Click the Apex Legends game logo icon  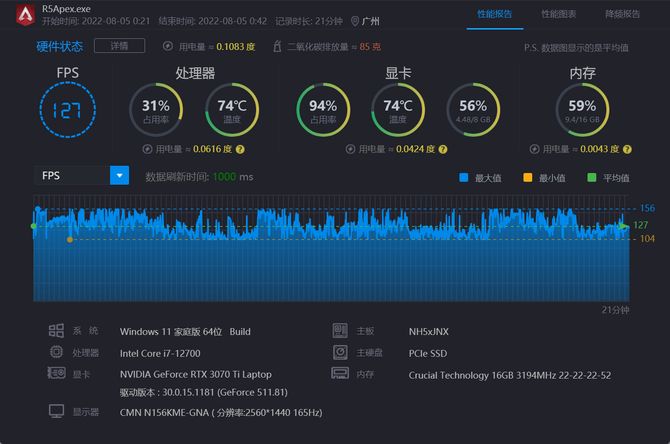[x=25, y=15]
